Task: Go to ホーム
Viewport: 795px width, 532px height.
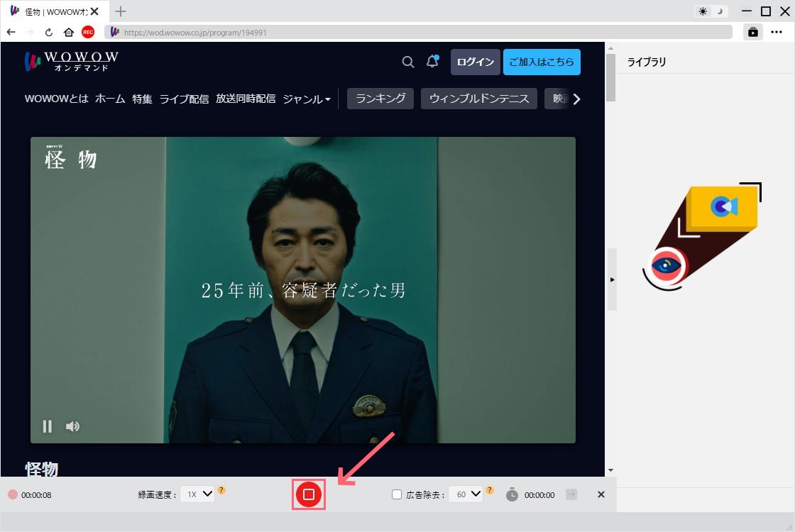Action: (x=110, y=99)
